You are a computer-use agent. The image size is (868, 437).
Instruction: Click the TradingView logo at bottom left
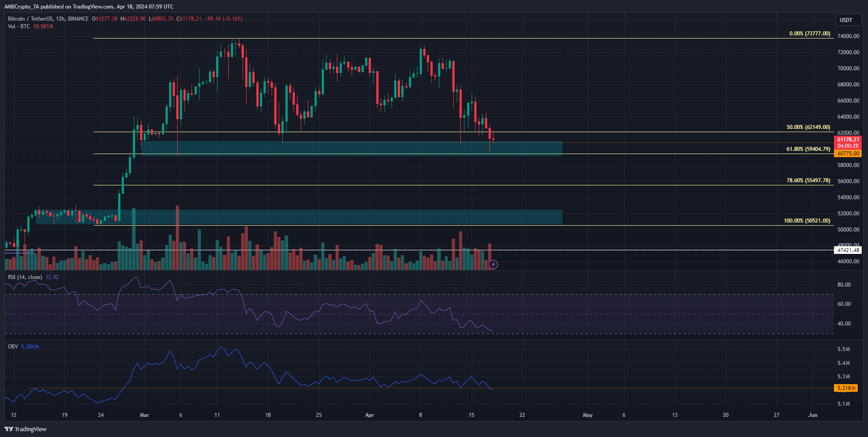pyautogui.click(x=26, y=429)
